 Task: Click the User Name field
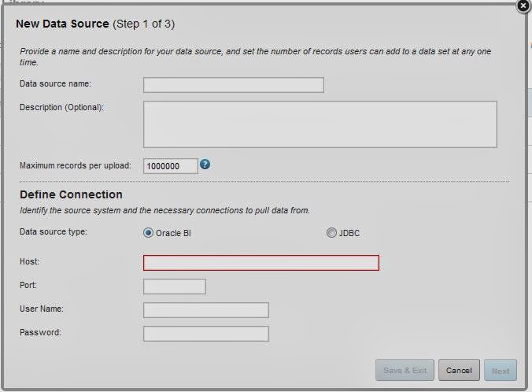(x=206, y=310)
